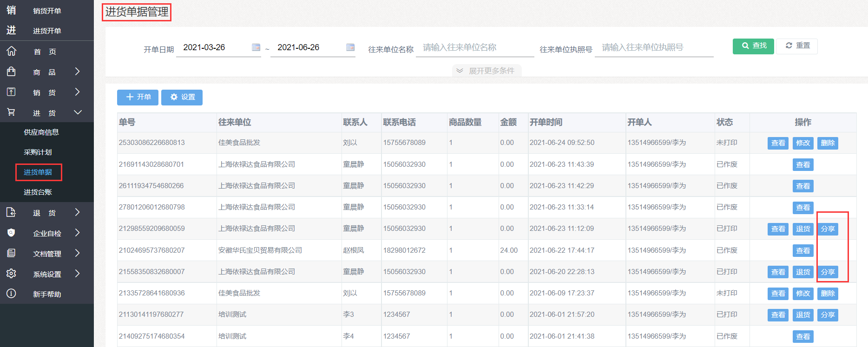Open the end date calendar icon
868x347 pixels.
coord(350,47)
